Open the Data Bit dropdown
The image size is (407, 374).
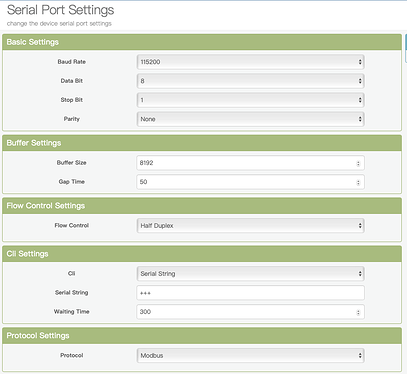tap(250, 81)
